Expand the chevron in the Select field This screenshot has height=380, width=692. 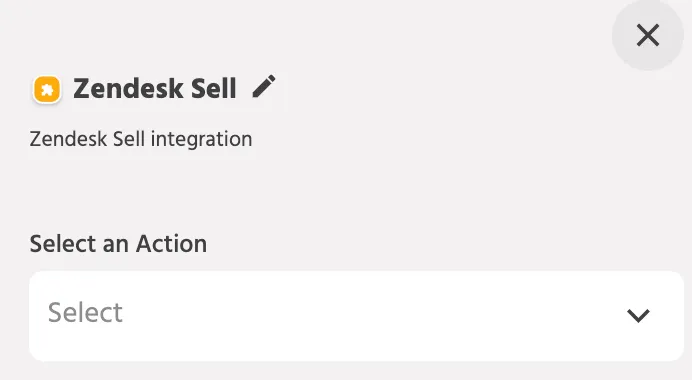[x=638, y=316]
